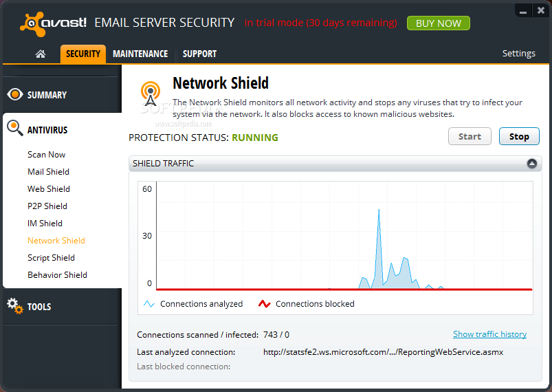Select Behavior Shield in the sidebar

57,274
